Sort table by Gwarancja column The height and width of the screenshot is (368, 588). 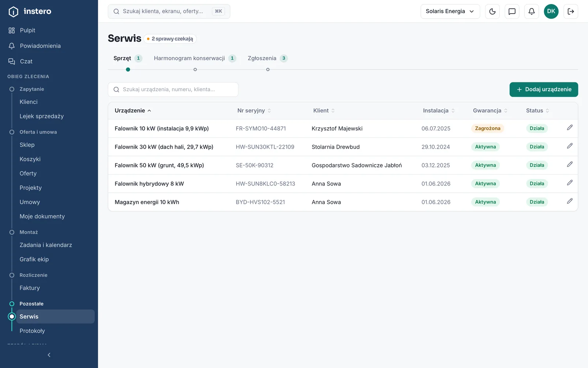pyautogui.click(x=490, y=110)
